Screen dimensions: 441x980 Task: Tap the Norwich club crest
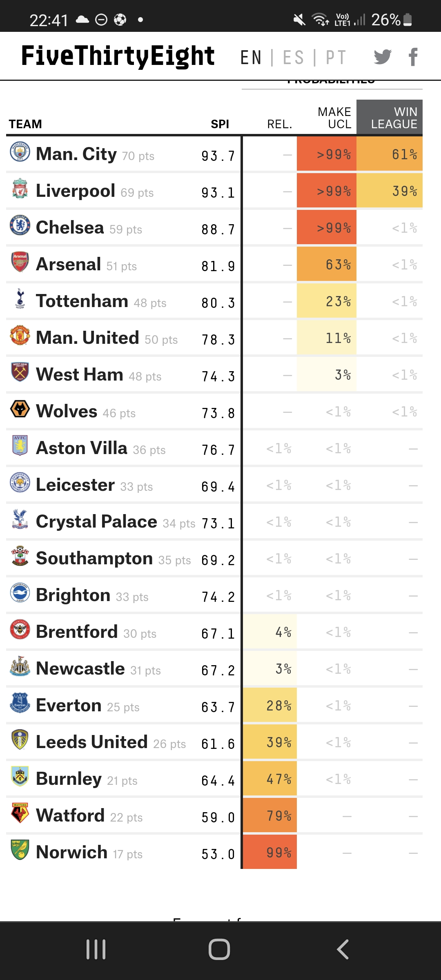coord(20,850)
